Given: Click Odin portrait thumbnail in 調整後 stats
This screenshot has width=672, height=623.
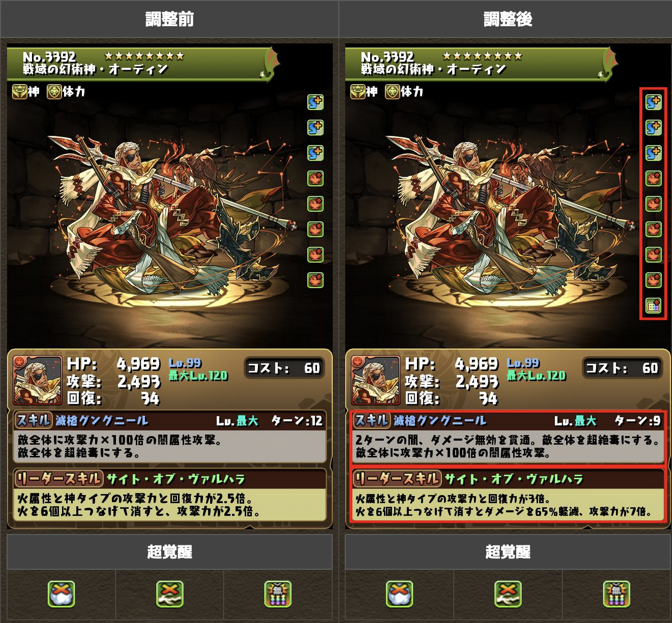Looking at the screenshot, I should coord(376,380).
